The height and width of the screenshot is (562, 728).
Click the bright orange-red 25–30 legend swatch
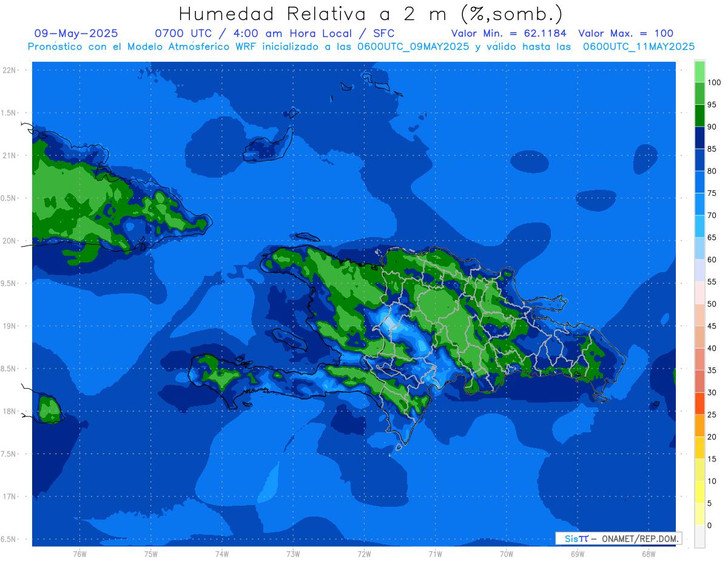[x=699, y=403]
